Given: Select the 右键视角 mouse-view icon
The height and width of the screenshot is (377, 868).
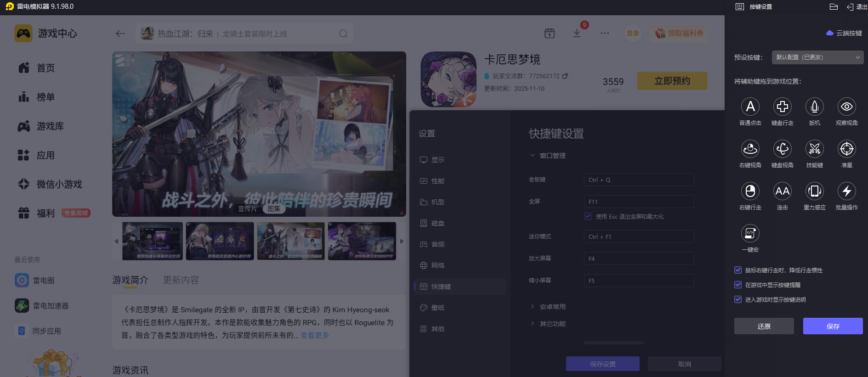Looking at the screenshot, I should click(750, 149).
